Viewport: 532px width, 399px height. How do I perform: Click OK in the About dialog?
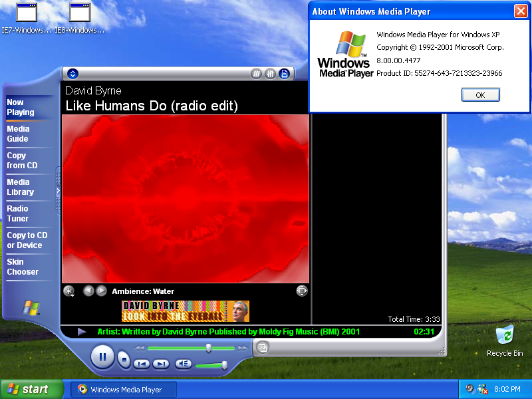(480, 94)
